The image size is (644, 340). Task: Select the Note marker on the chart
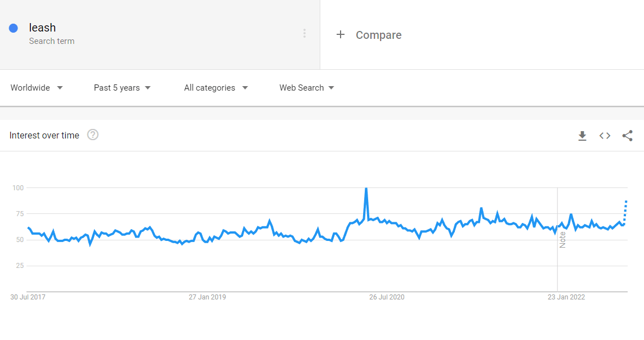point(562,240)
